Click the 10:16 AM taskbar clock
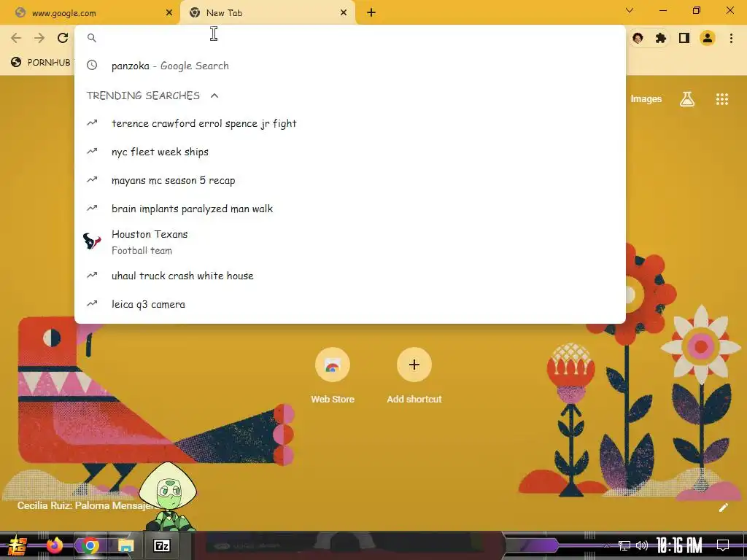Image resolution: width=747 pixels, height=560 pixels. tap(679, 545)
